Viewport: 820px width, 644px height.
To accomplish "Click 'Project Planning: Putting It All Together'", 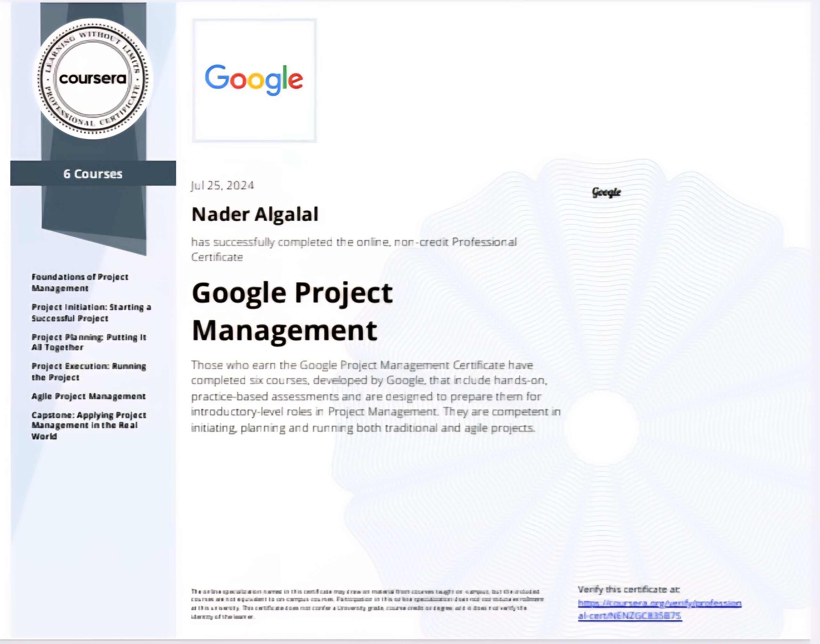I will click(89, 342).
